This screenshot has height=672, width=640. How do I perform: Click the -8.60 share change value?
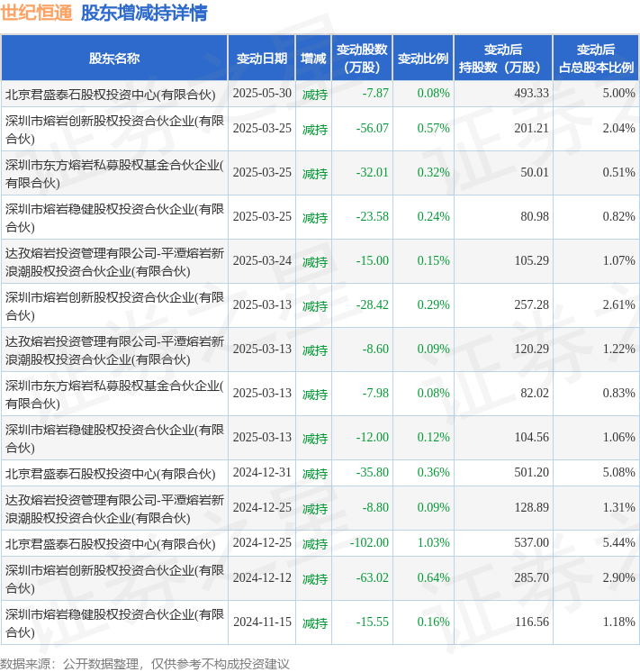point(375,349)
